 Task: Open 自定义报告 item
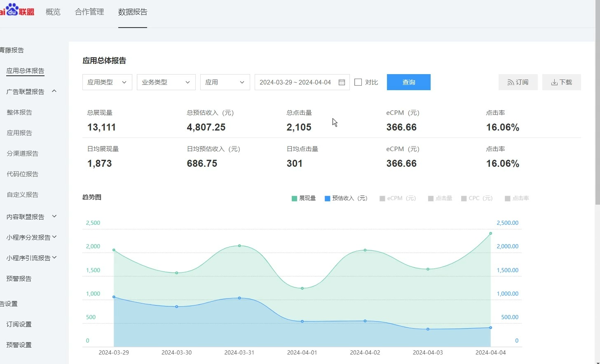point(22,194)
